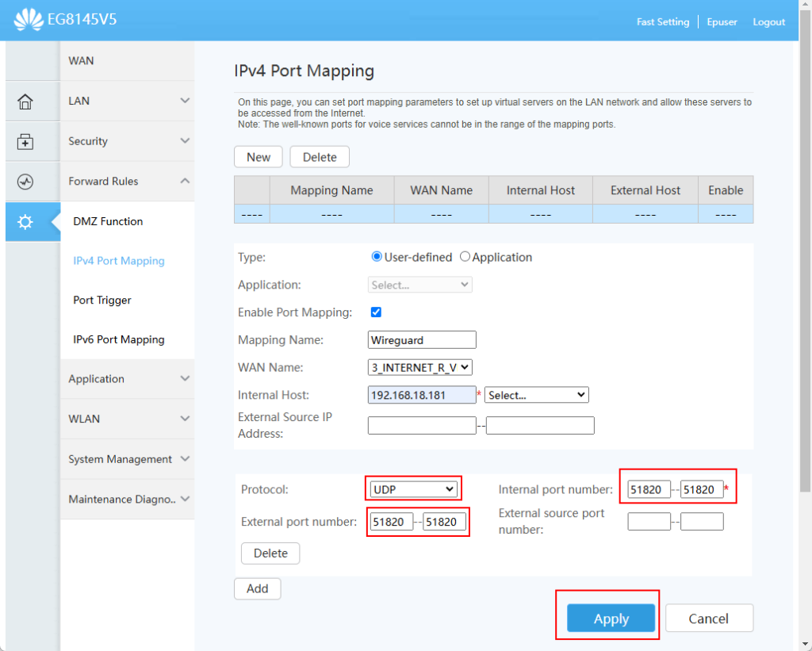
Task: Expand the Security menu section
Action: [x=127, y=141]
